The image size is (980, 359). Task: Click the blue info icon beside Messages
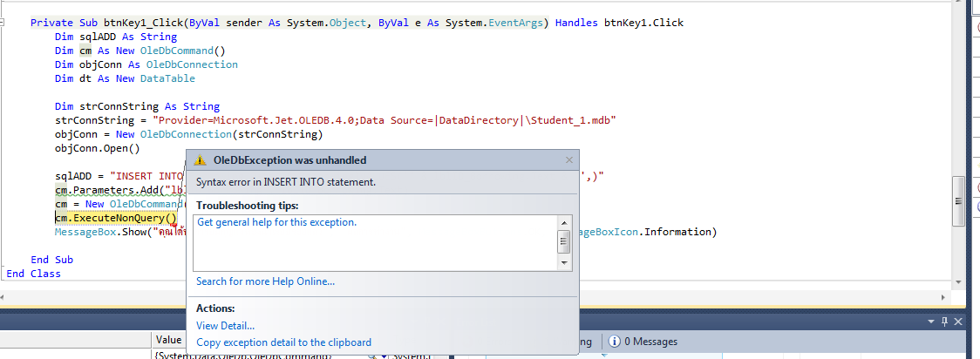(x=615, y=342)
